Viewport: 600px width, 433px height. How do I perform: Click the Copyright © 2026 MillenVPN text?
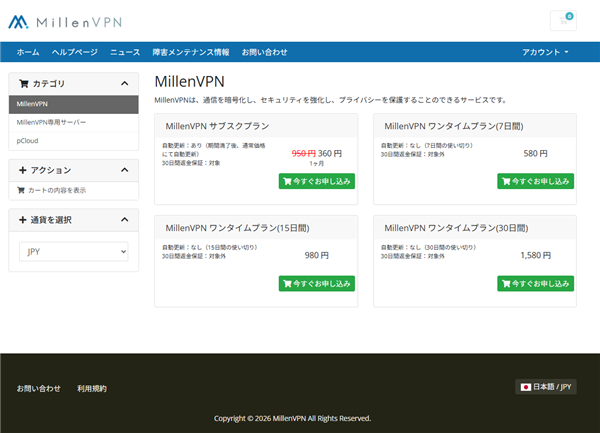point(292,418)
